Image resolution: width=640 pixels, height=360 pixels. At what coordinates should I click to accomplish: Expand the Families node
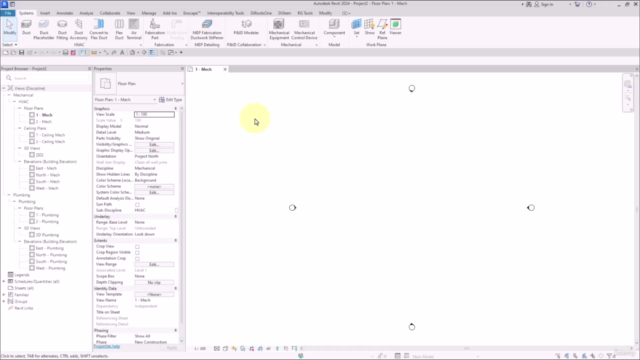[4, 295]
